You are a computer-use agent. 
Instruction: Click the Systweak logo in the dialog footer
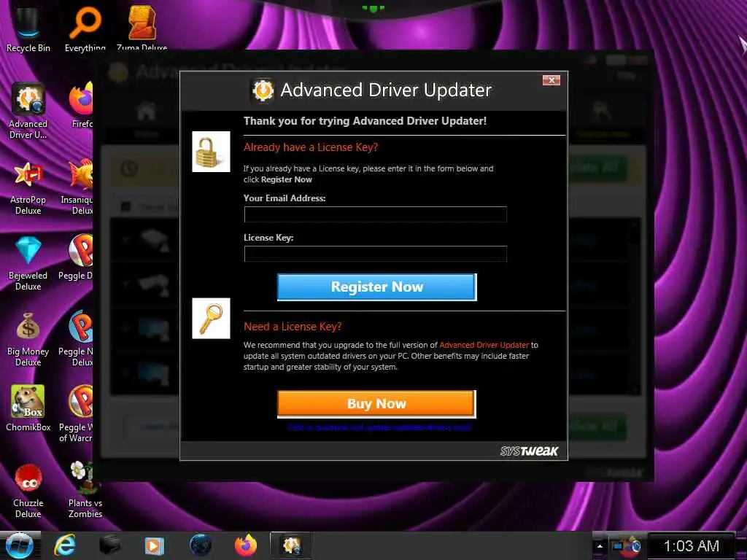coord(530,451)
